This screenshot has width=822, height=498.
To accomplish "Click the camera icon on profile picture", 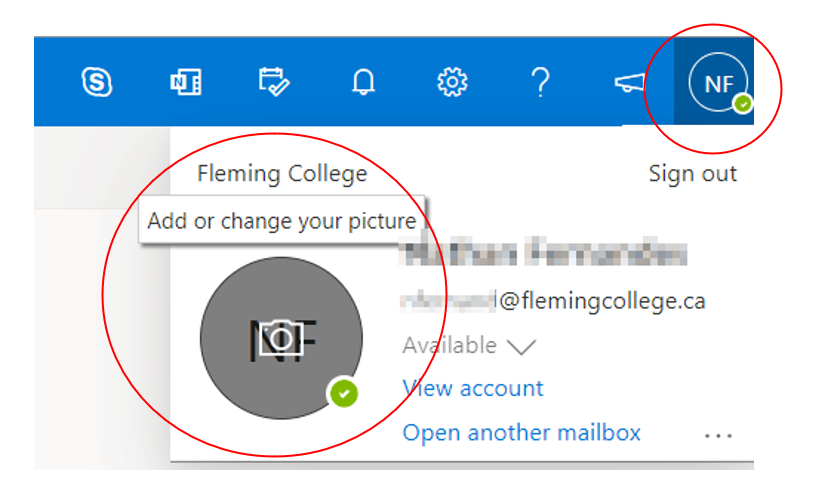I will (281, 339).
